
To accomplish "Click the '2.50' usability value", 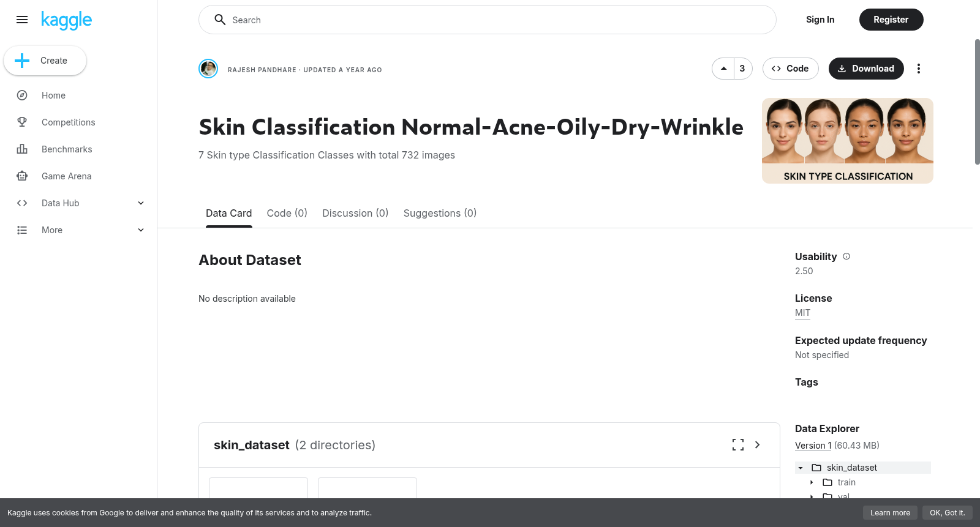I will 804,271.
